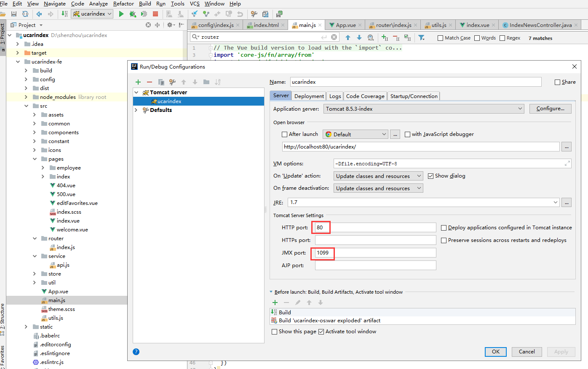Open edit defaults wrench icon in dialog

(x=172, y=82)
